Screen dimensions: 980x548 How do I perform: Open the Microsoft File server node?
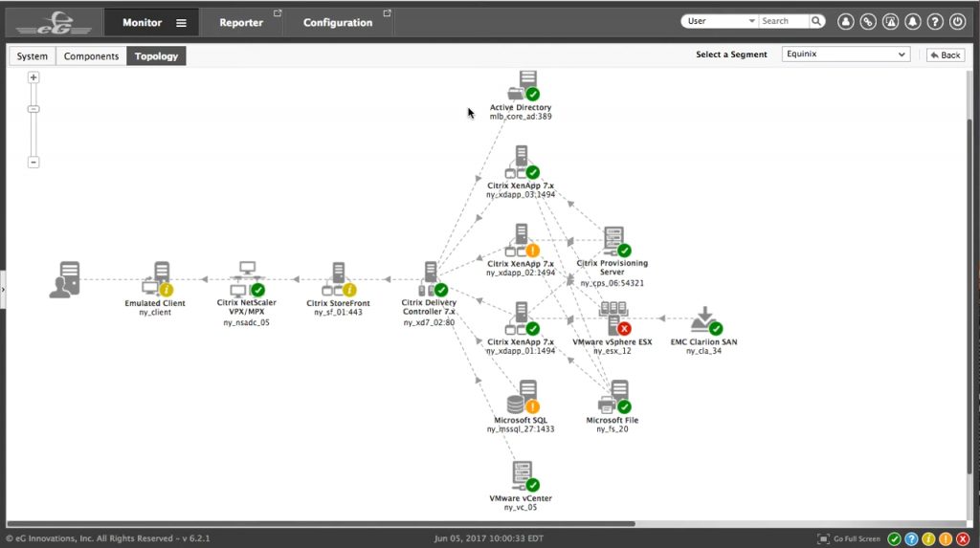click(x=614, y=398)
